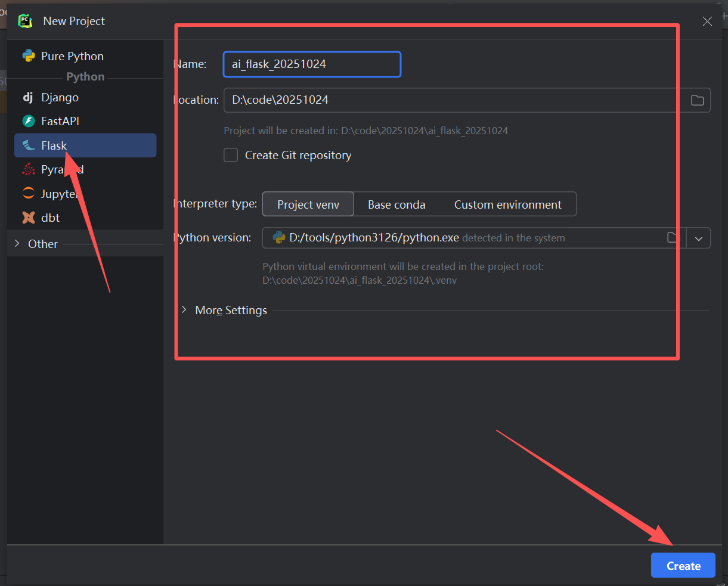
Task: Click the dbt orange icon
Action: [28, 218]
